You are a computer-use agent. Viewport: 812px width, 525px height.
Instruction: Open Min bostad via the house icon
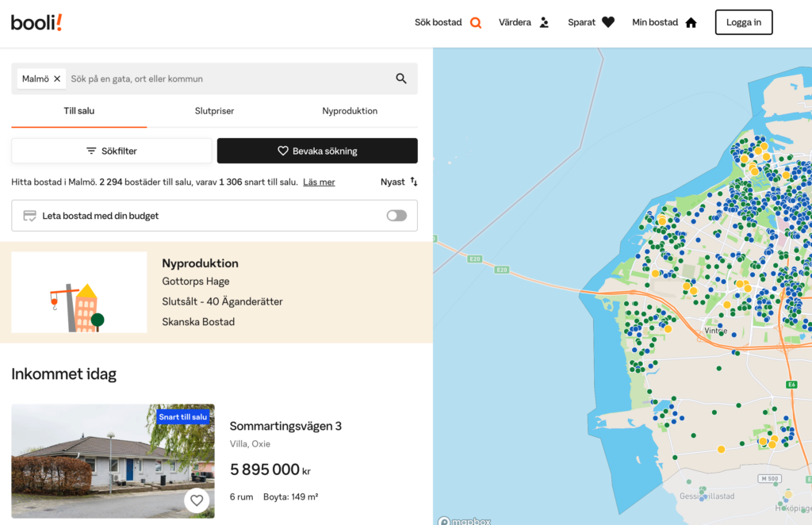click(690, 22)
